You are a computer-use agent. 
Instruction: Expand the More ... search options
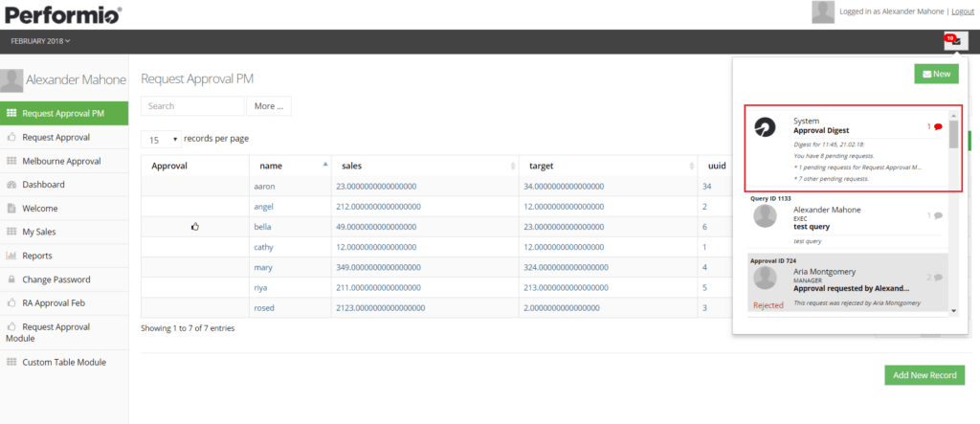pos(269,106)
